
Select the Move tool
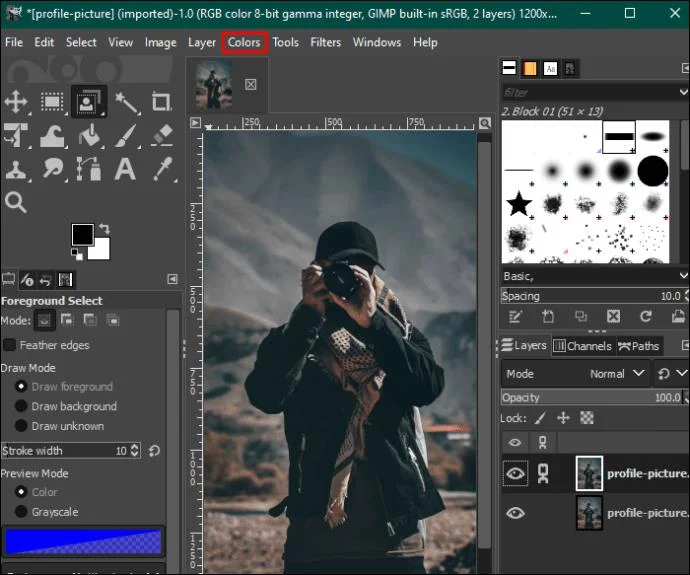(x=16, y=102)
